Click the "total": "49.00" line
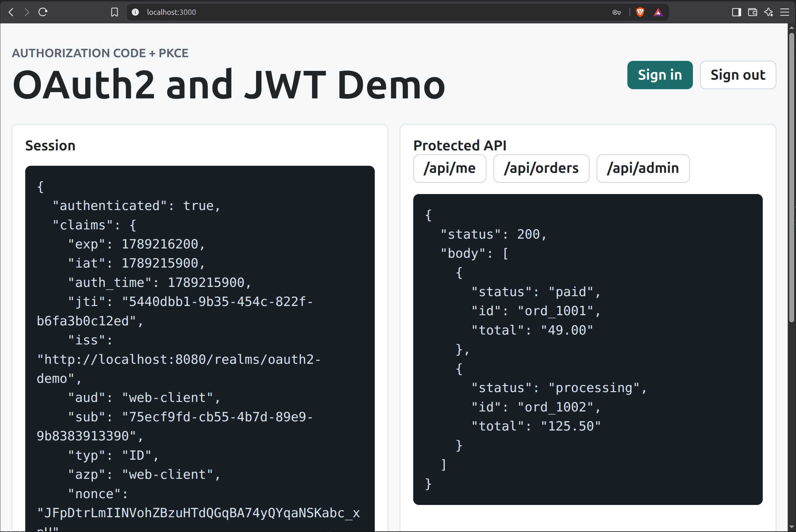Image resolution: width=796 pixels, height=532 pixels. point(532,331)
